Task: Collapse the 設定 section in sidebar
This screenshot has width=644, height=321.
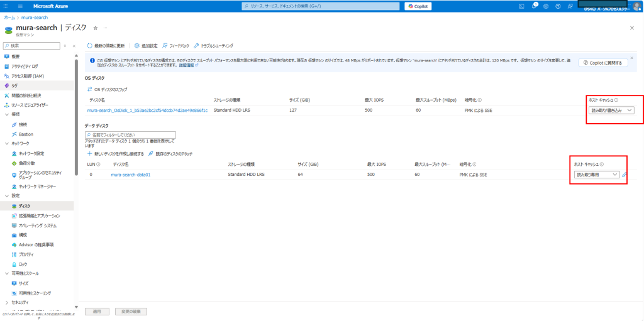Action: click(x=6, y=196)
